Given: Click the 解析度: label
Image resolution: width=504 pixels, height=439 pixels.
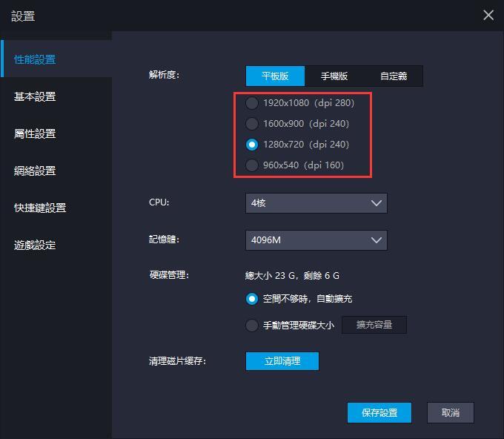Looking at the screenshot, I should pyautogui.click(x=164, y=75).
